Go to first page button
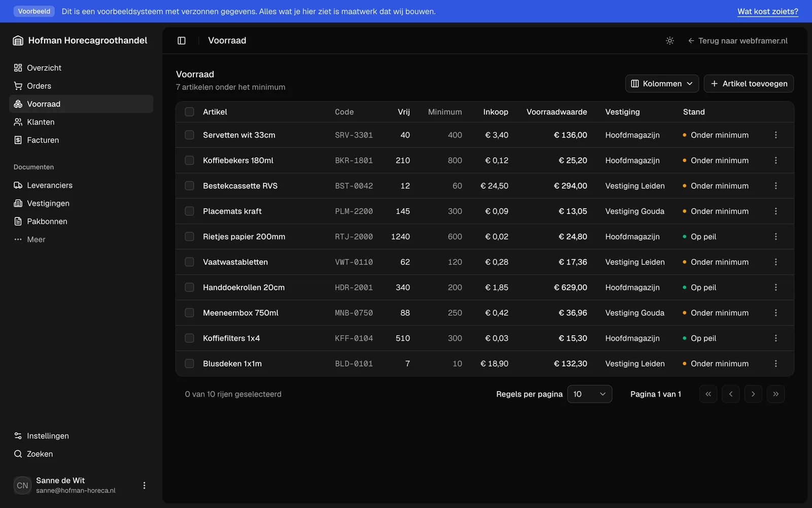This screenshot has height=508, width=812. click(708, 394)
